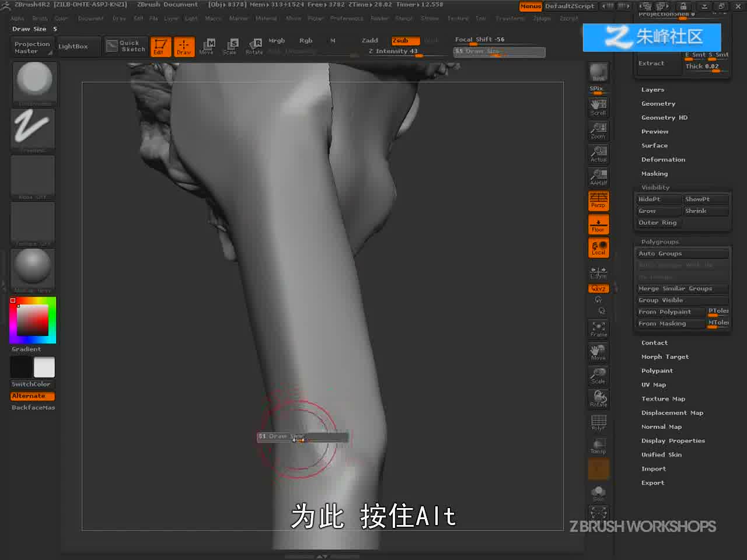Image resolution: width=747 pixels, height=560 pixels.
Task: Toggle the Transp transparency icon
Action: pos(598,446)
